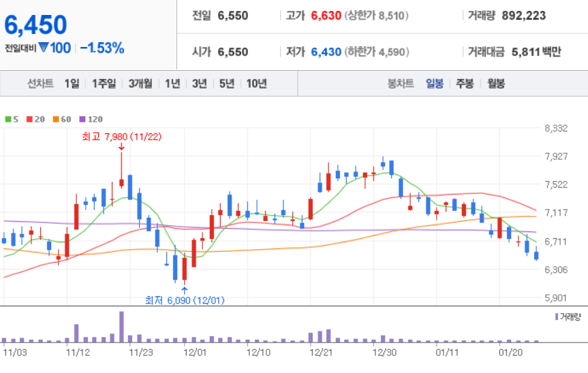The height and width of the screenshot is (373, 588).
Task: Click the 12/10 date axis label
Action: click(x=258, y=353)
